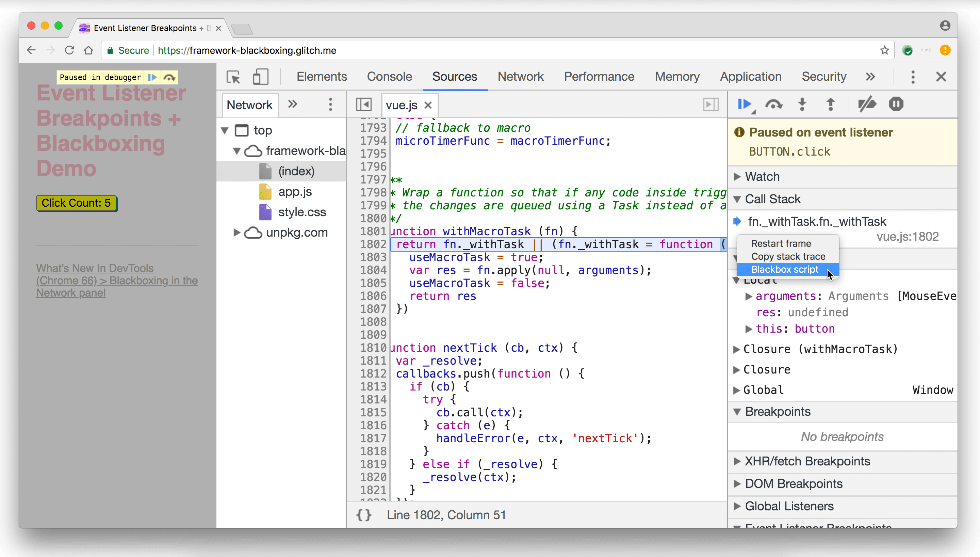Toggle the Deactivate breakpoints icon
Image resolution: width=980 pixels, height=557 pixels.
pos(868,105)
